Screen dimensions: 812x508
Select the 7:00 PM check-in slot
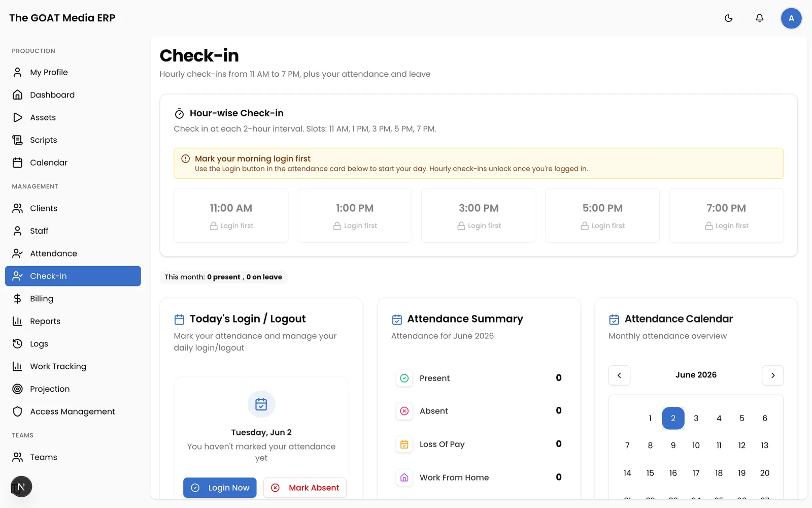pyautogui.click(x=726, y=215)
